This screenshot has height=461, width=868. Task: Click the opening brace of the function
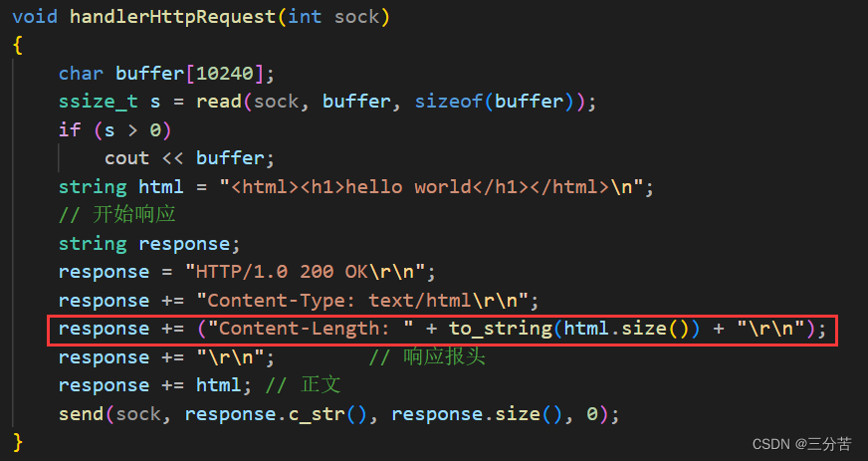pyautogui.click(x=18, y=46)
